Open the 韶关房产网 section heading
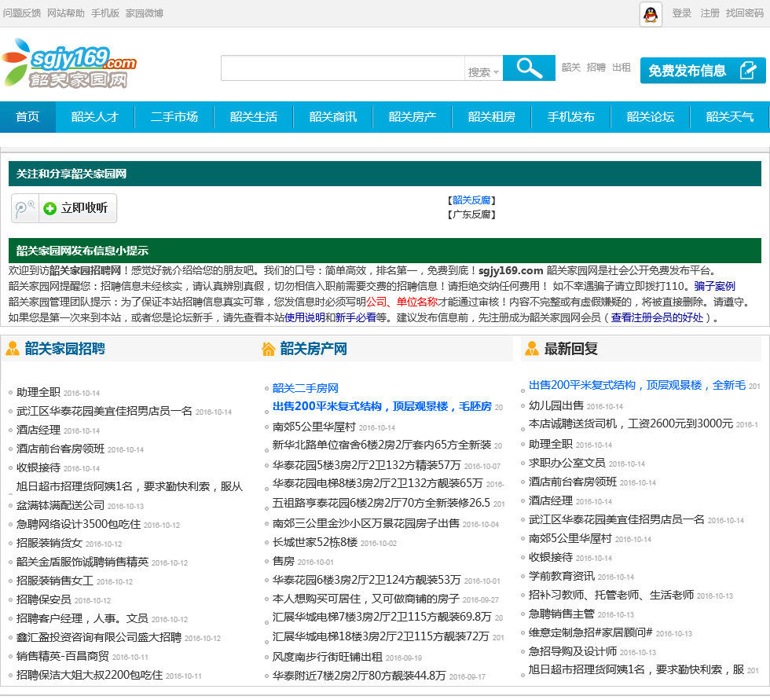Image resolution: width=770 pixels, height=700 pixels. 313,349
